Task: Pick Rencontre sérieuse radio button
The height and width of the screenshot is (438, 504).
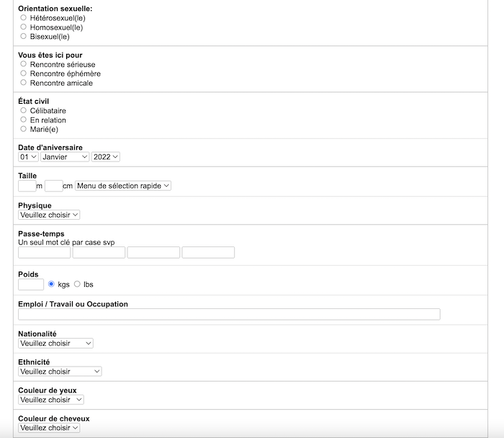Action: click(23, 64)
